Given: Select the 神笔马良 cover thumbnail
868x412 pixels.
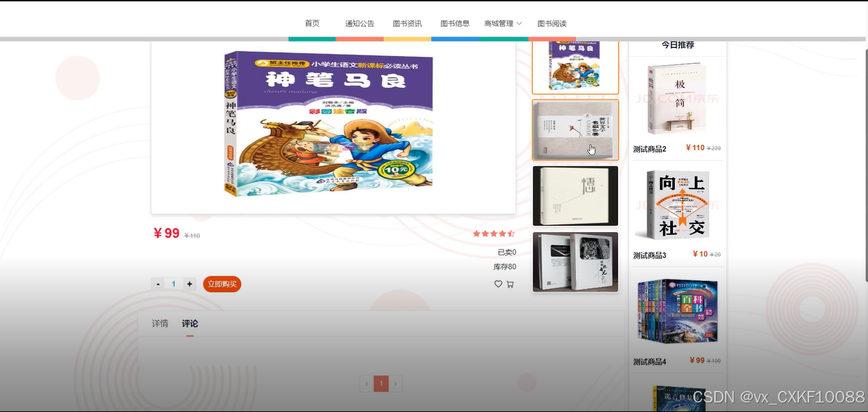Looking at the screenshot, I should [576, 66].
